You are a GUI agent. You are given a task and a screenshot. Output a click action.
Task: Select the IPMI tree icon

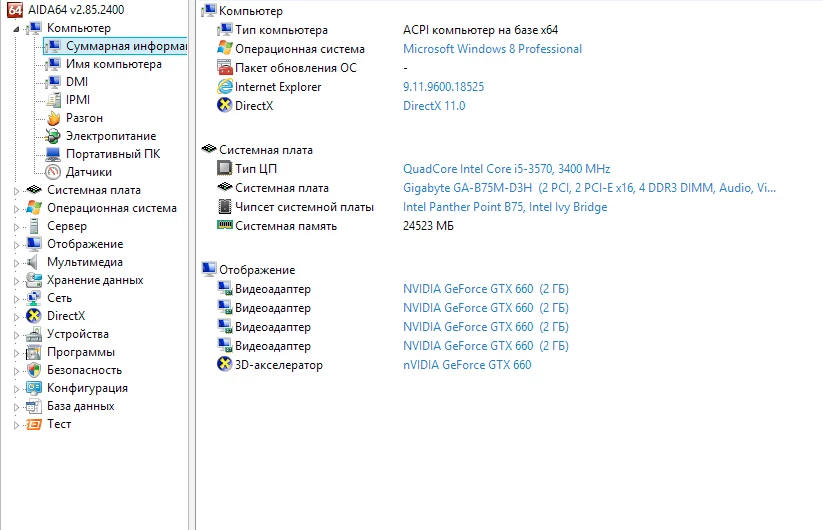(53, 100)
